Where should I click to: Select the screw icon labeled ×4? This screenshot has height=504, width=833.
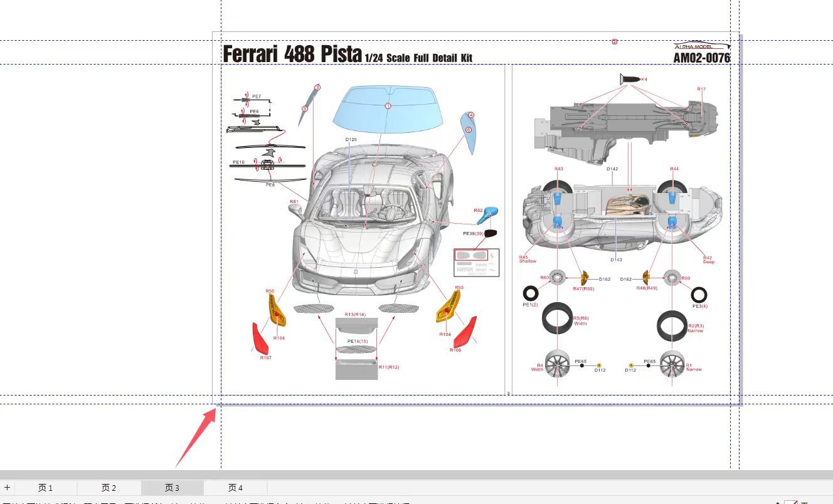(x=634, y=79)
